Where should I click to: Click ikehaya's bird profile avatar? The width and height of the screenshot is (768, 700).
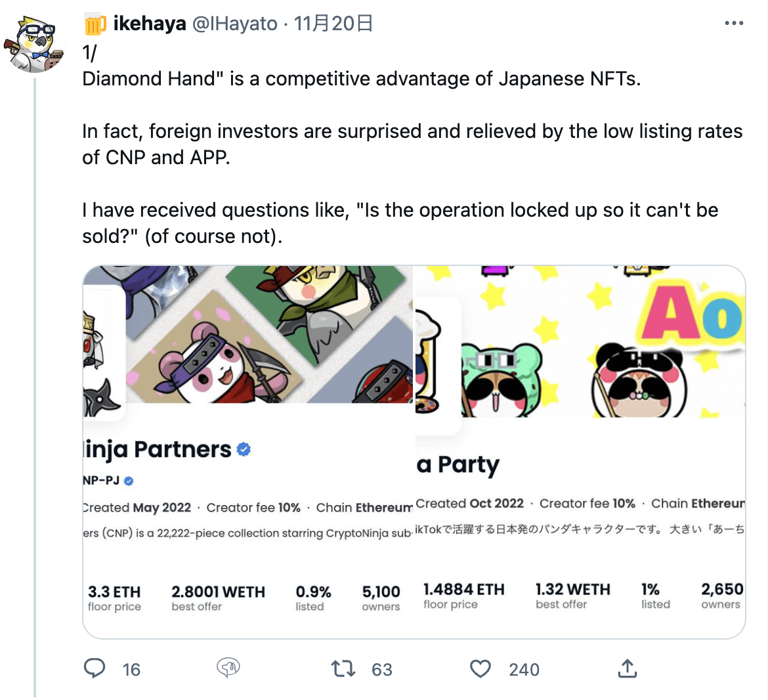(35, 43)
